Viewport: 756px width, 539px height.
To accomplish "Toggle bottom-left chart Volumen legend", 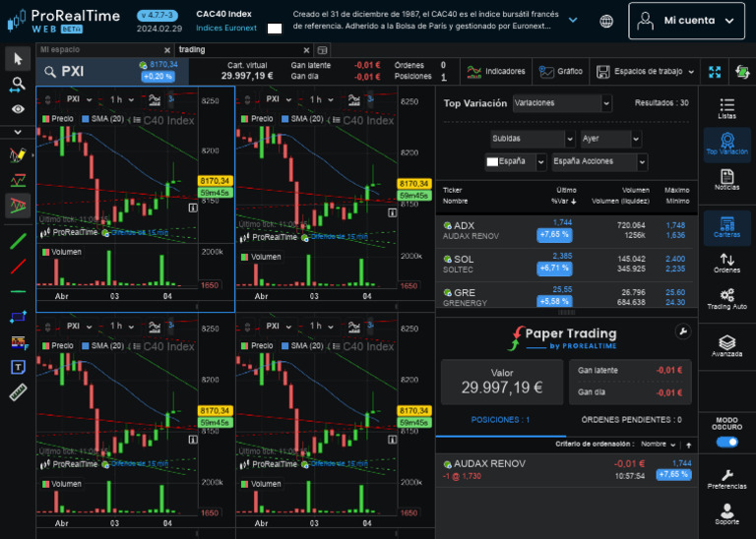I will 62,484.
